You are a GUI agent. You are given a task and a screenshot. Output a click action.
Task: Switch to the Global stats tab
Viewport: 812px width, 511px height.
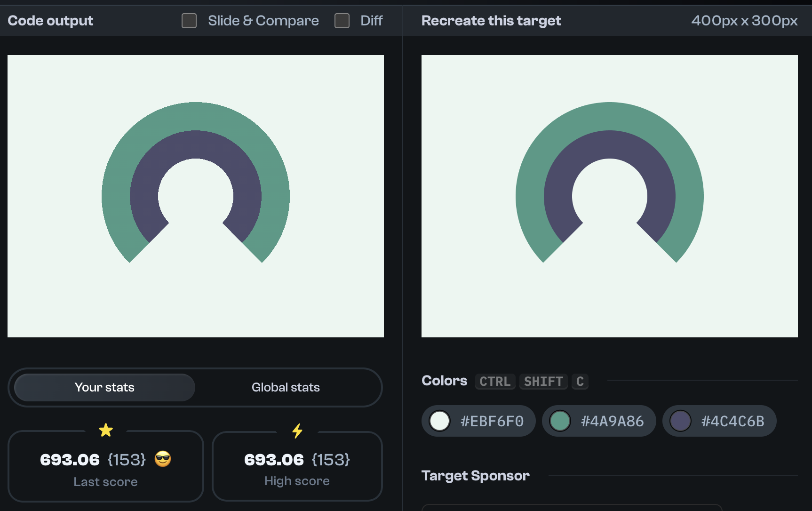pyautogui.click(x=286, y=387)
